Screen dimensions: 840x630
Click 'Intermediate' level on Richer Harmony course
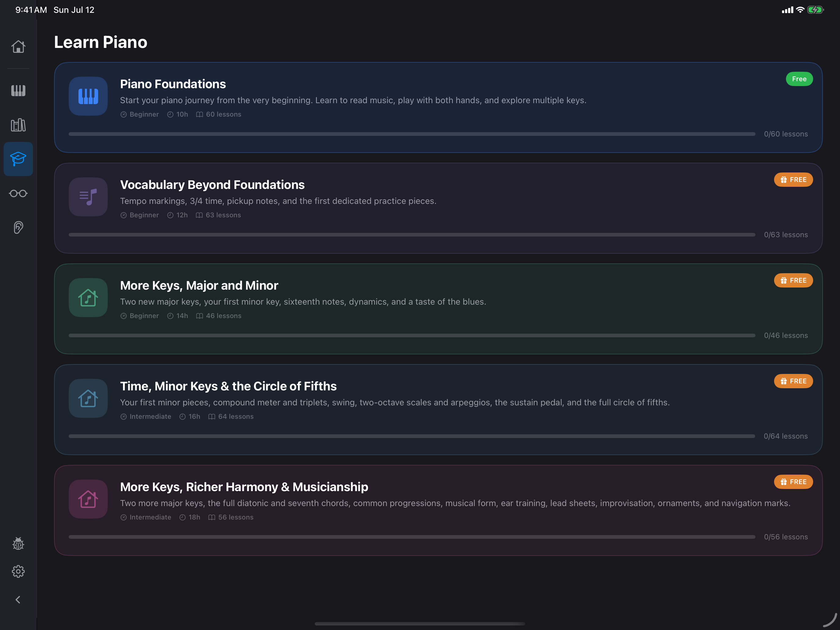(146, 517)
